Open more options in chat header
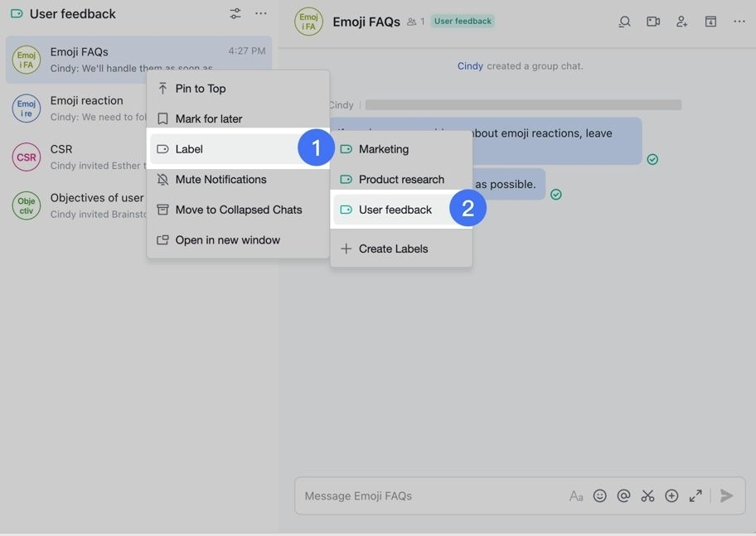The image size is (756, 536). coord(739,22)
